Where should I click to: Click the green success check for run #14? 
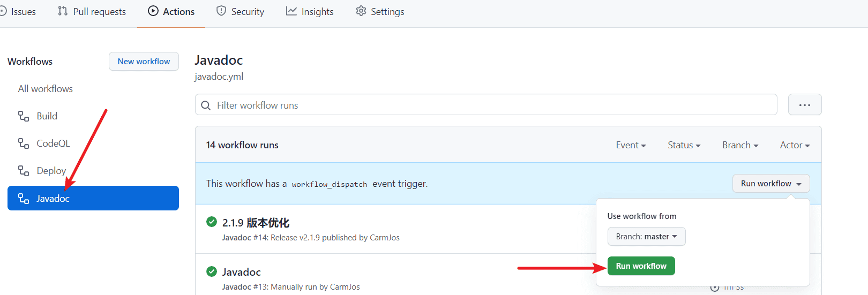click(212, 222)
